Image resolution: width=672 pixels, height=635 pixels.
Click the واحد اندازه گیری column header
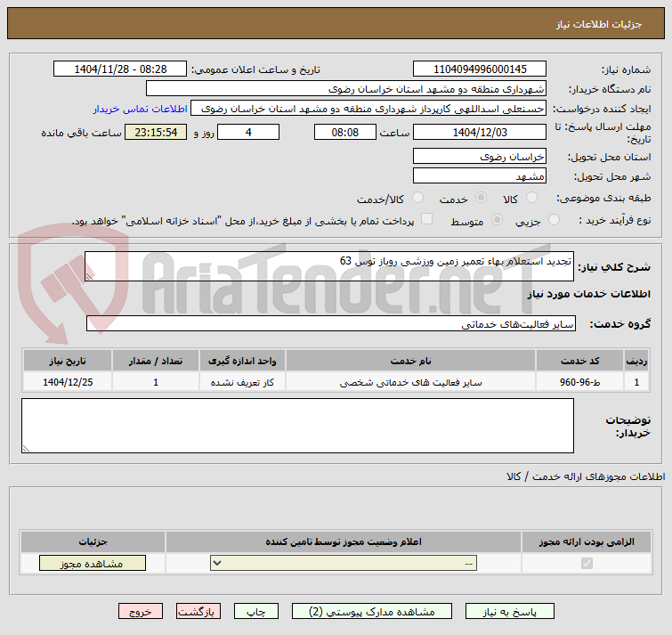[x=242, y=361]
